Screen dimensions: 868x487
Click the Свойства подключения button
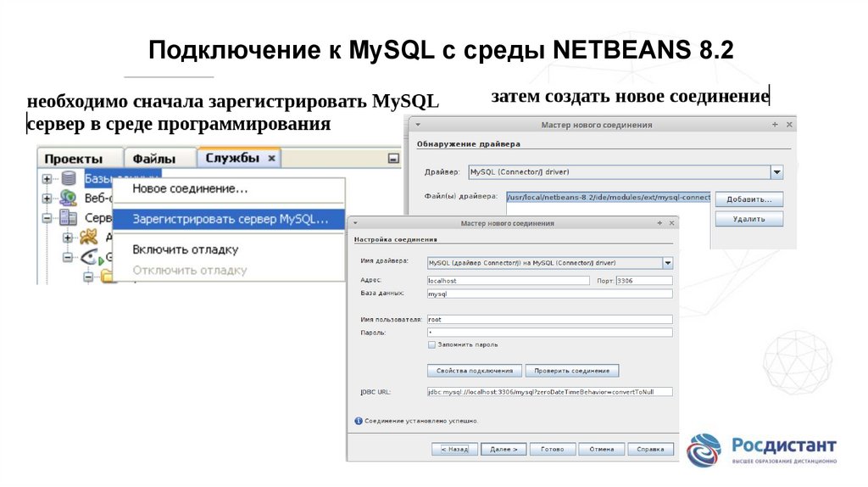click(x=475, y=371)
